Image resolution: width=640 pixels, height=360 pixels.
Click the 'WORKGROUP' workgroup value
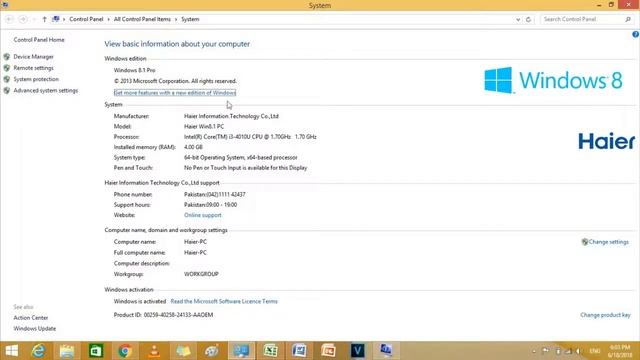(201, 274)
